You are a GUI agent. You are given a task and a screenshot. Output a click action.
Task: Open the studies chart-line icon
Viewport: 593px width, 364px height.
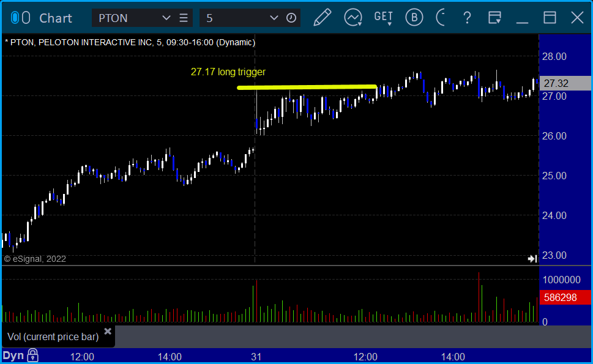(x=353, y=18)
